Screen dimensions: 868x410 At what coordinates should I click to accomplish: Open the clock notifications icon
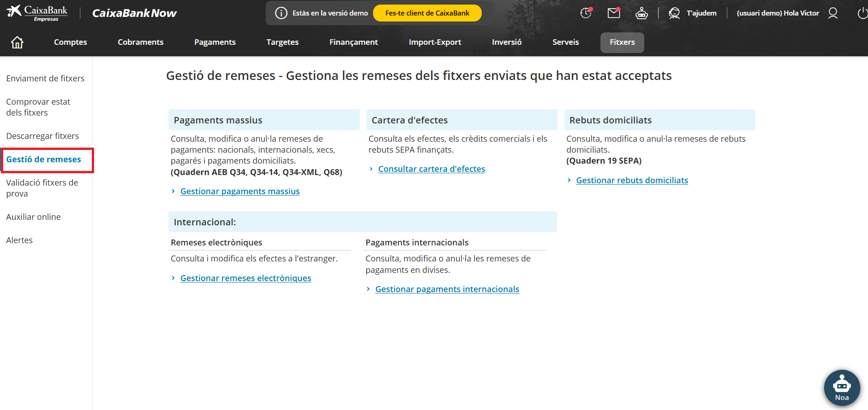tap(586, 13)
